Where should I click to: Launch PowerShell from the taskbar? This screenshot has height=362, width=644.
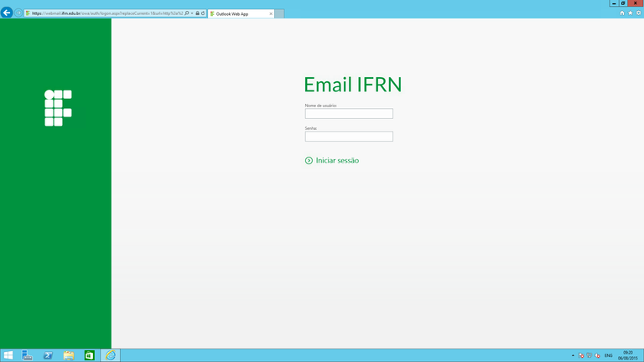point(48,355)
